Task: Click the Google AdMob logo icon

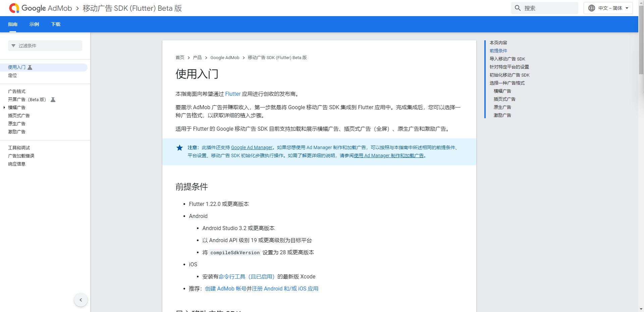Action: [x=14, y=8]
